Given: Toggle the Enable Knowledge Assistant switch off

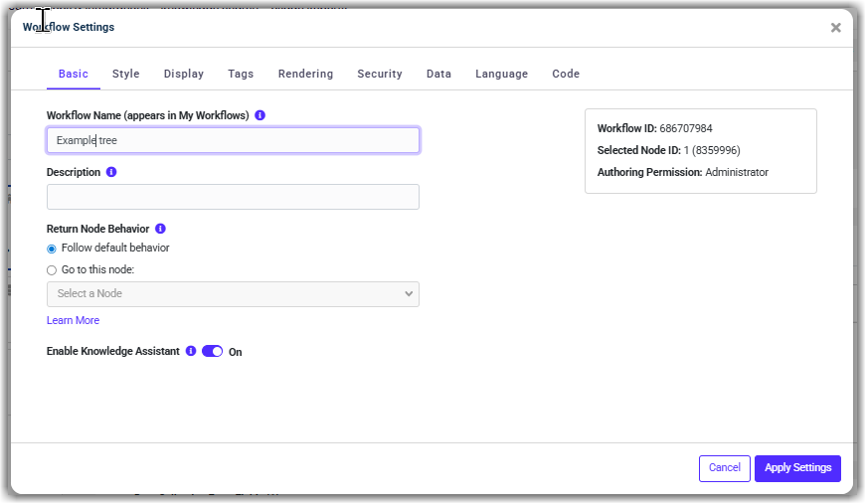Looking at the screenshot, I should [x=212, y=351].
